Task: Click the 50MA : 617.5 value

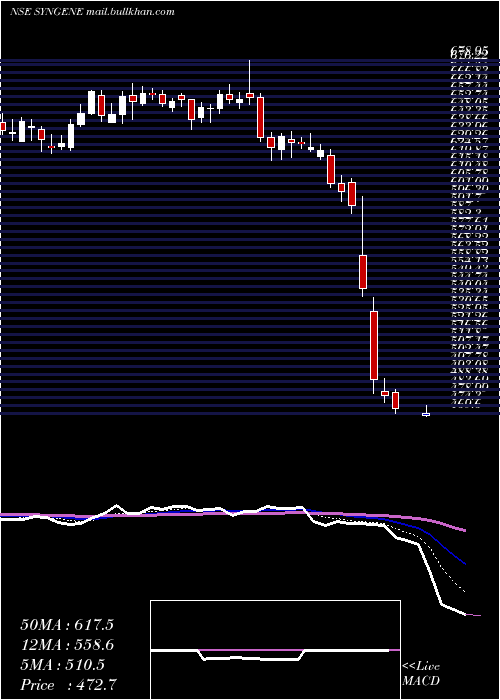Action: 67,625
